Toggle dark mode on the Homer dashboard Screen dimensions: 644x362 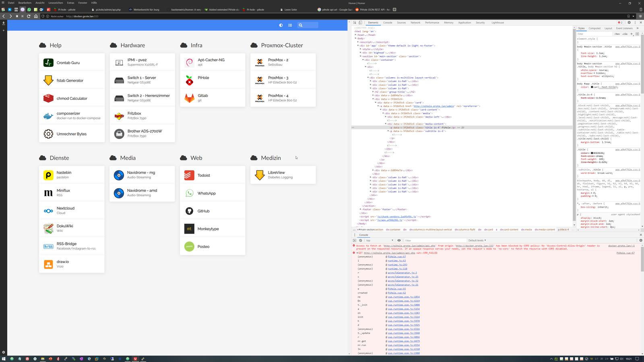pos(281,25)
